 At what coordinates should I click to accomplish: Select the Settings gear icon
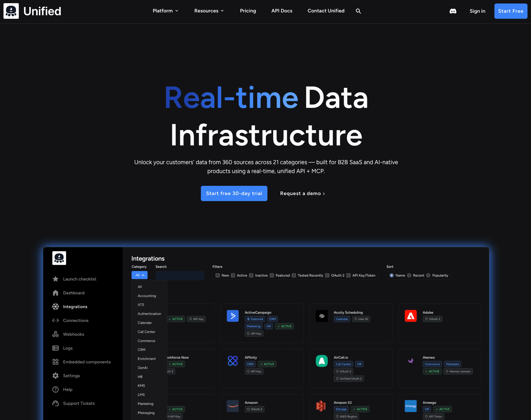click(55, 376)
